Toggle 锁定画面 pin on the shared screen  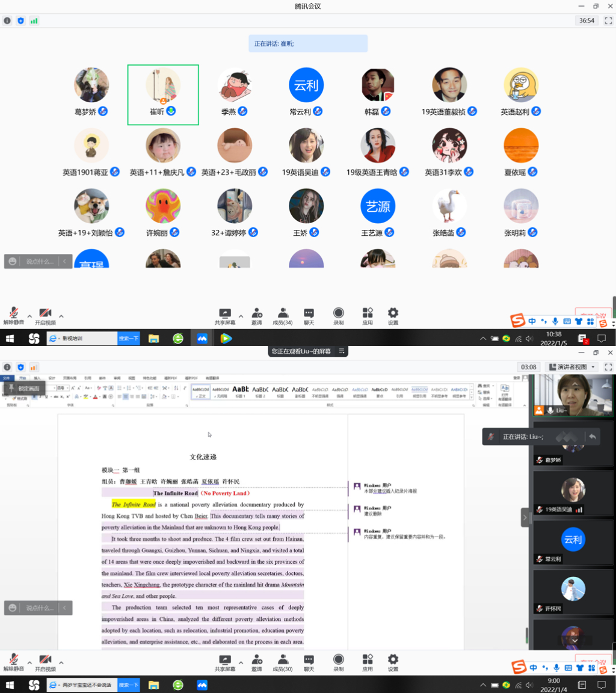pyautogui.click(x=24, y=389)
